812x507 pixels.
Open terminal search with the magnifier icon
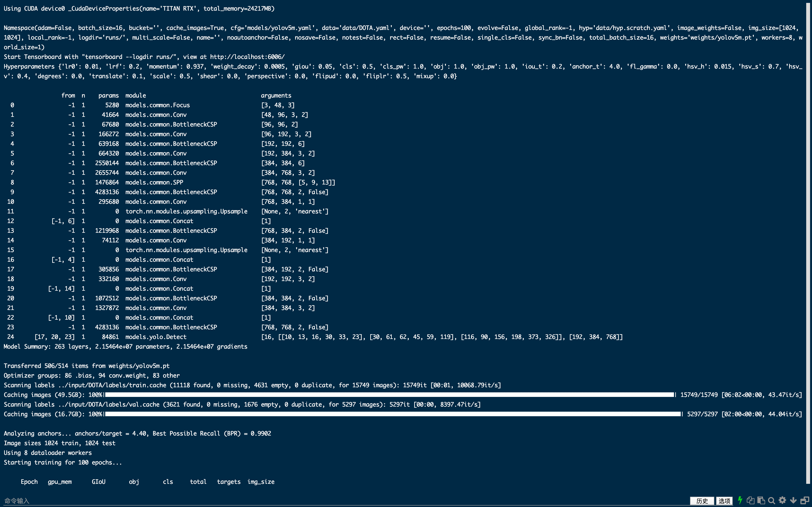771,501
